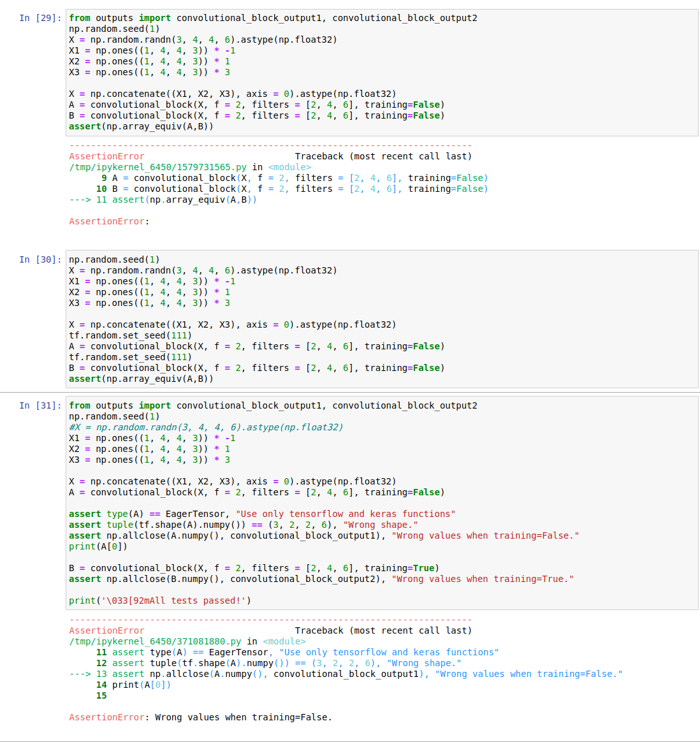
Task: Click the lone 'AssertionError:' line under cell 29
Action: click(x=109, y=221)
